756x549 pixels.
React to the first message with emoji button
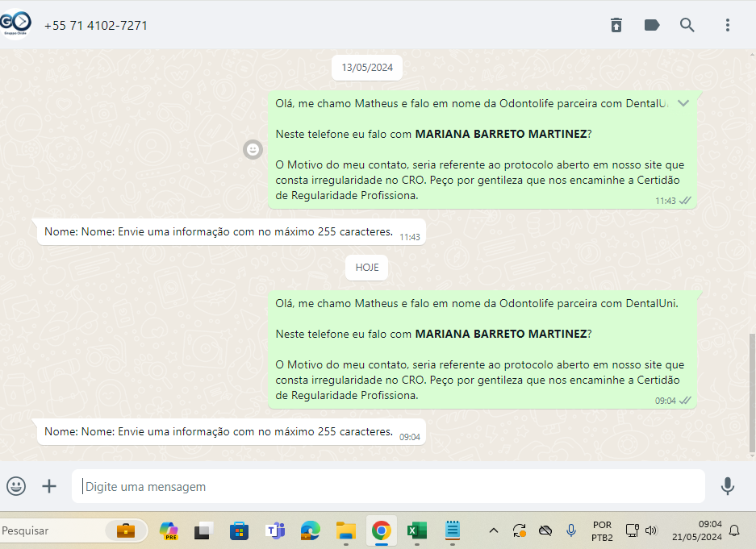coord(253,149)
